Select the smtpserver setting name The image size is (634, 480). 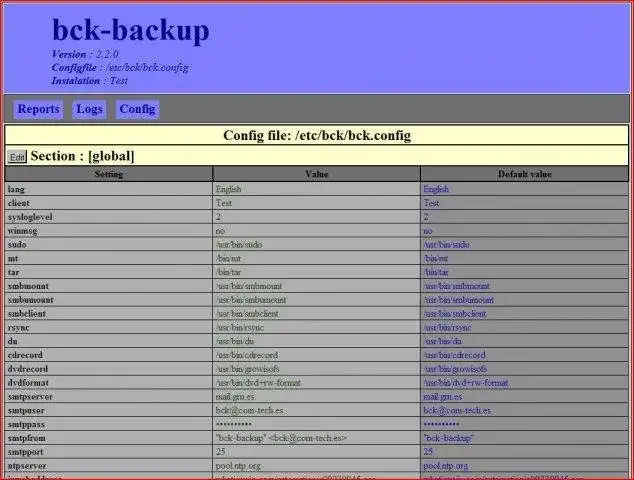coord(30,397)
